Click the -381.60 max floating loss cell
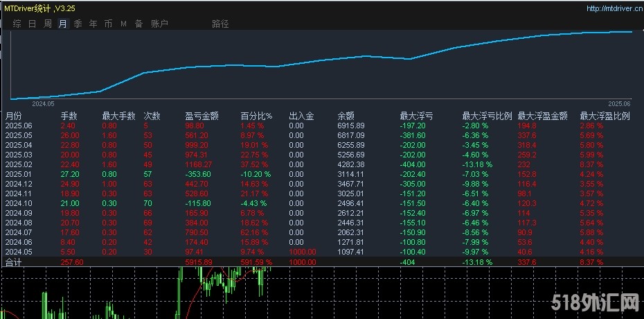 (413, 135)
